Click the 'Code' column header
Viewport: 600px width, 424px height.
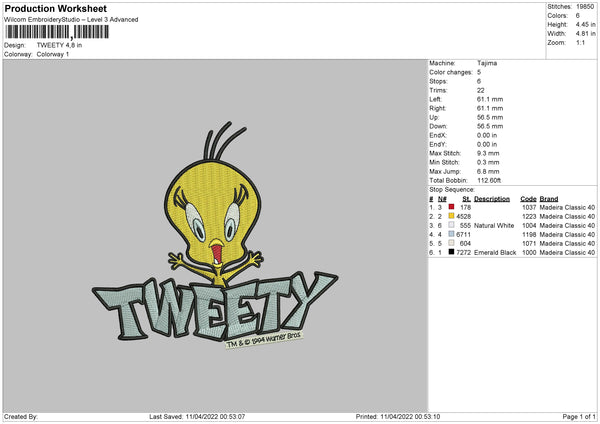pos(528,199)
